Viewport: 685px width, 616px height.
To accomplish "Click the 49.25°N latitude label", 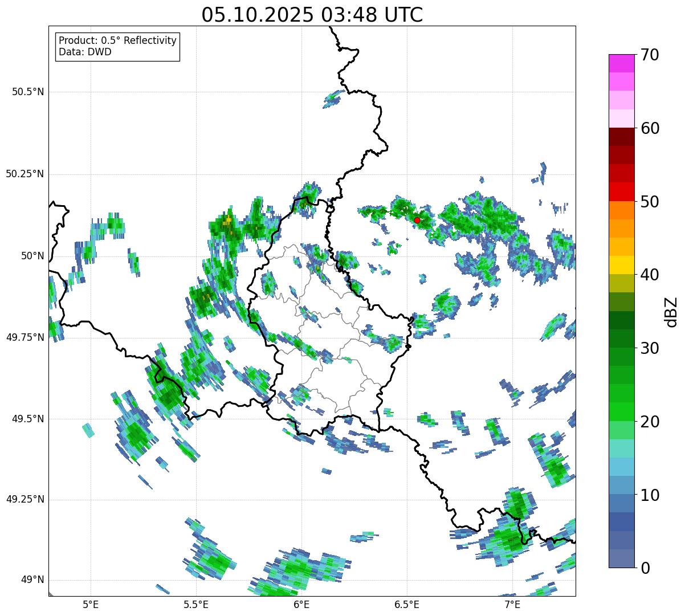I will tap(25, 499).
